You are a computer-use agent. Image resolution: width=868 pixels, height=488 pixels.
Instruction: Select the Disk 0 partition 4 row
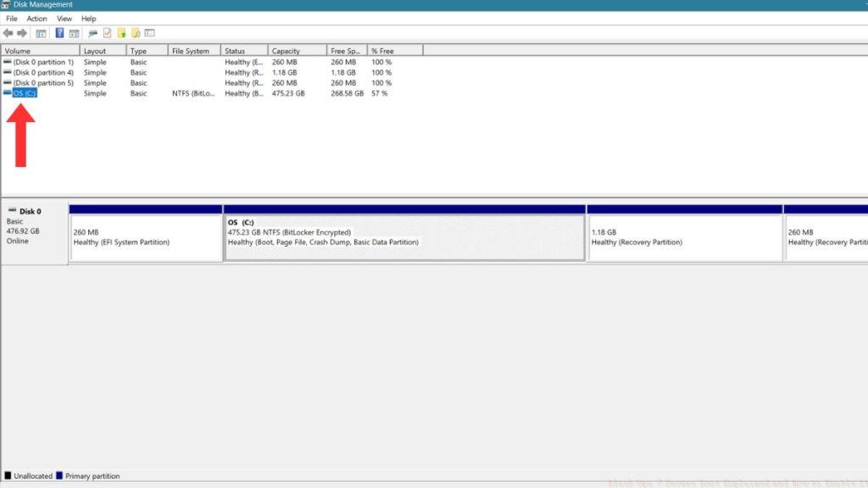tap(38, 72)
